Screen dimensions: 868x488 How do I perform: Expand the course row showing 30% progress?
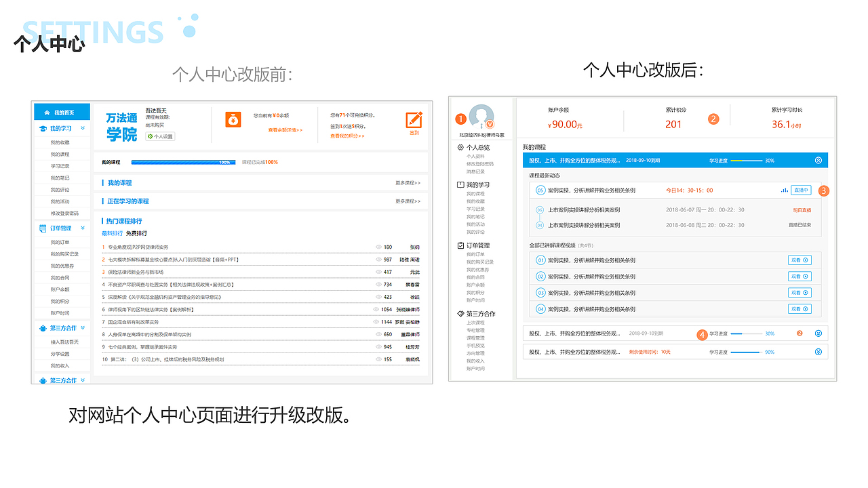[x=818, y=333]
